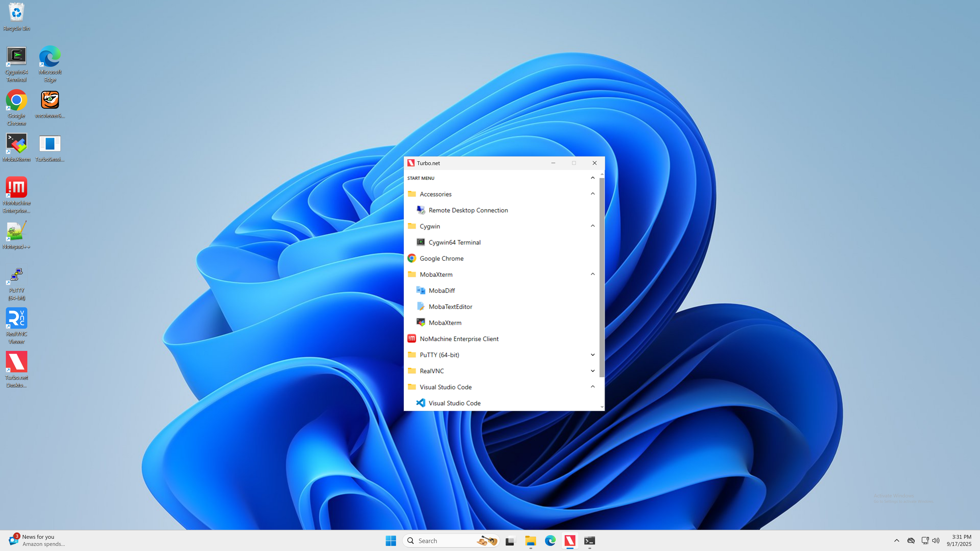
Task: Select the MobaXterm folder row
Action: point(501,274)
